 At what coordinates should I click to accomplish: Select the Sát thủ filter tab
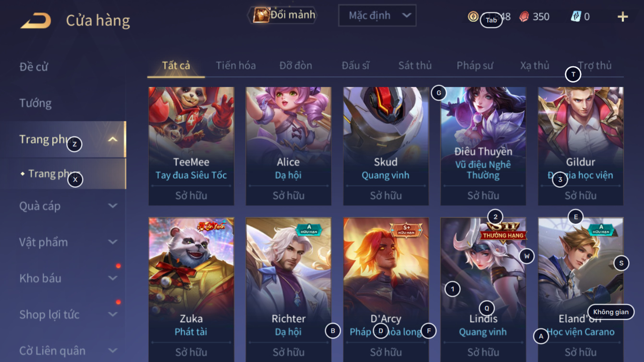pyautogui.click(x=415, y=65)
